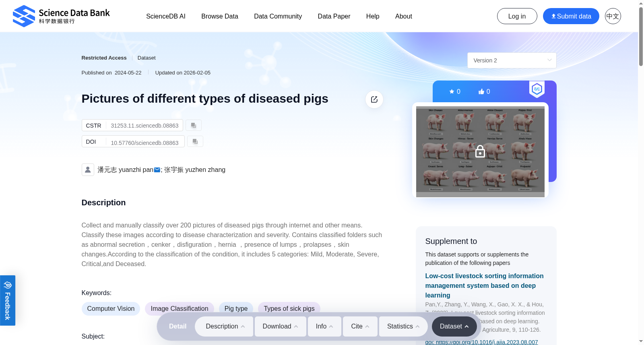
Task: Copy the DOI identifier
Action: coord(195,141)
